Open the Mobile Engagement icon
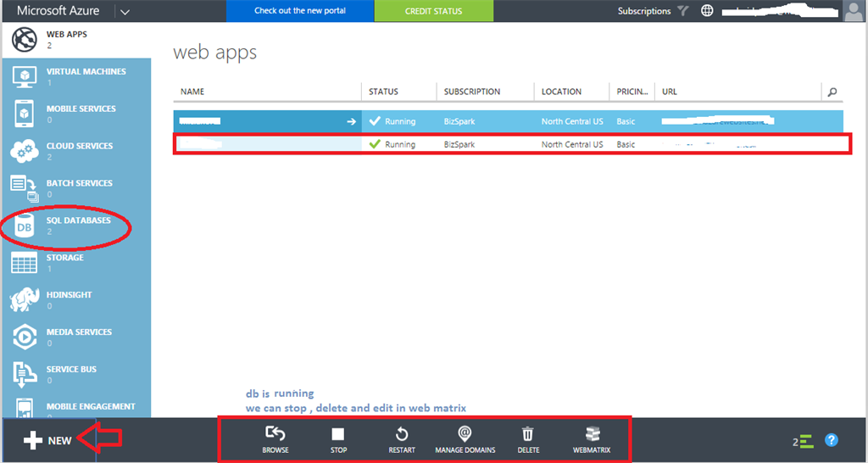868x463 pixels. tap(25, 408)
